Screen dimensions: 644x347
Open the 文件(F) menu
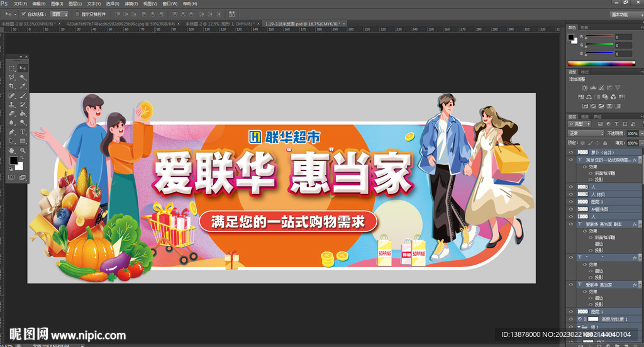(20, 4)
